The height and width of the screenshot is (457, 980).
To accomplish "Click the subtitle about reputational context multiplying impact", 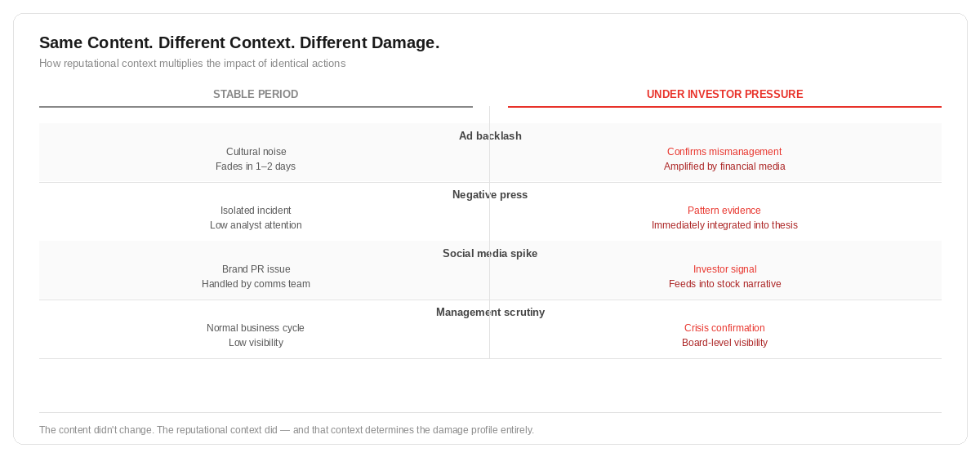I will 193,64.
